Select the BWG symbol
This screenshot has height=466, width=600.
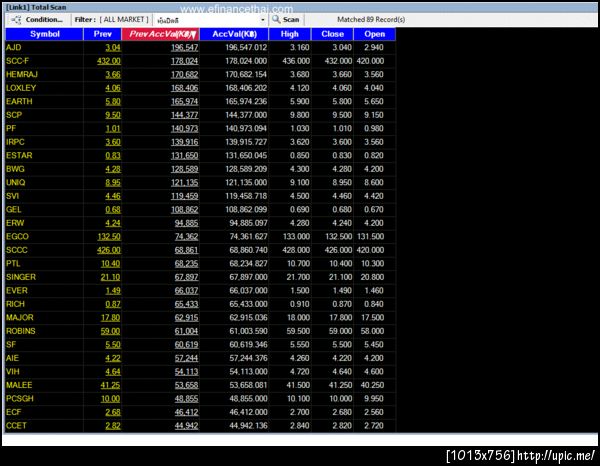coord(15,169)
